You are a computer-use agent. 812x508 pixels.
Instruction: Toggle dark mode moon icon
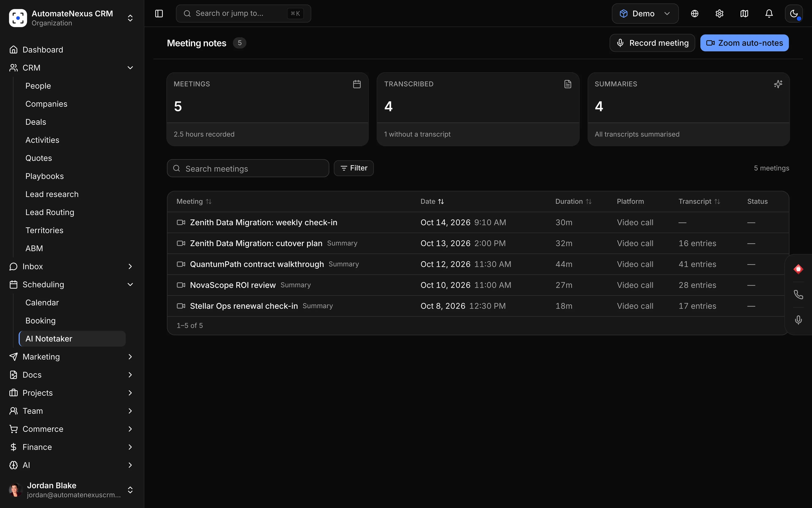(794, 13)
